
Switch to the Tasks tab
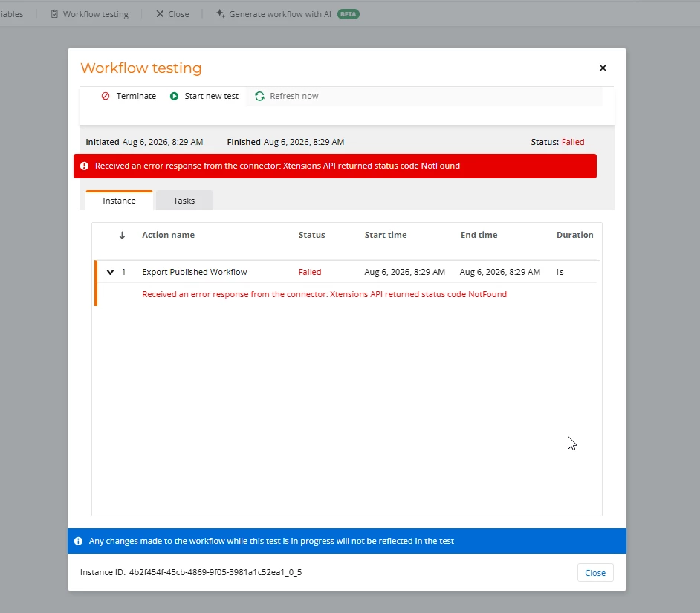tap(184, 201)
